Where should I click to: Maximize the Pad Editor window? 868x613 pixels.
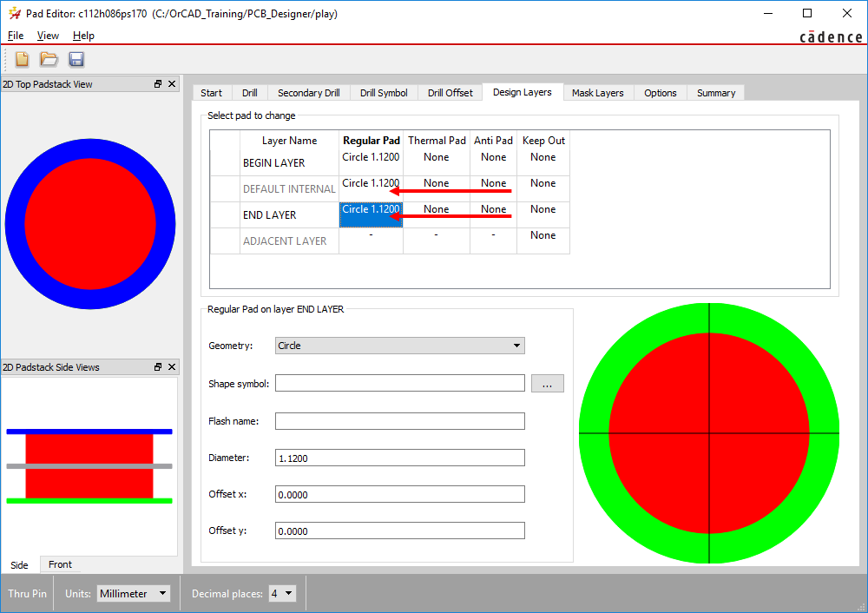click(x=807, y=13)
